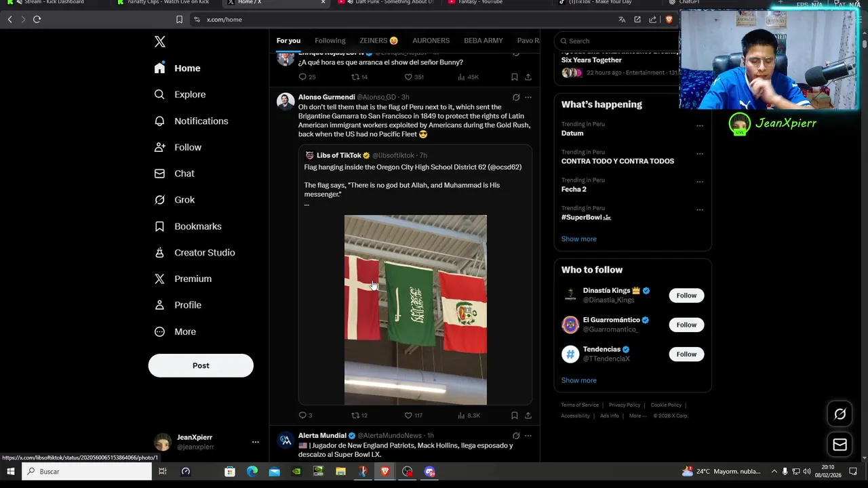Open Grok icon on Alerta Mundial post
Viewport: 868px width, 488px height.
click(516, 436)
